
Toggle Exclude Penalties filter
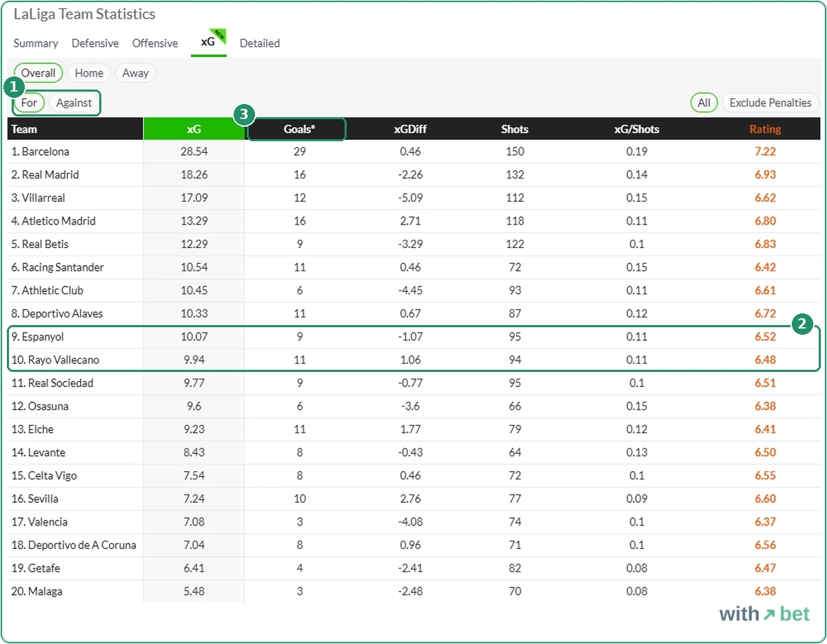770,103
